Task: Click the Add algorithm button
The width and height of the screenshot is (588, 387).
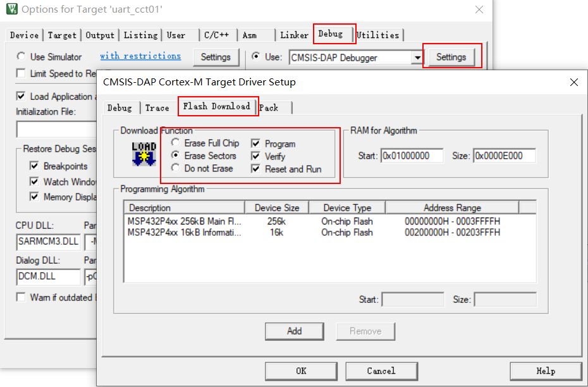Action: click(295, 331)
